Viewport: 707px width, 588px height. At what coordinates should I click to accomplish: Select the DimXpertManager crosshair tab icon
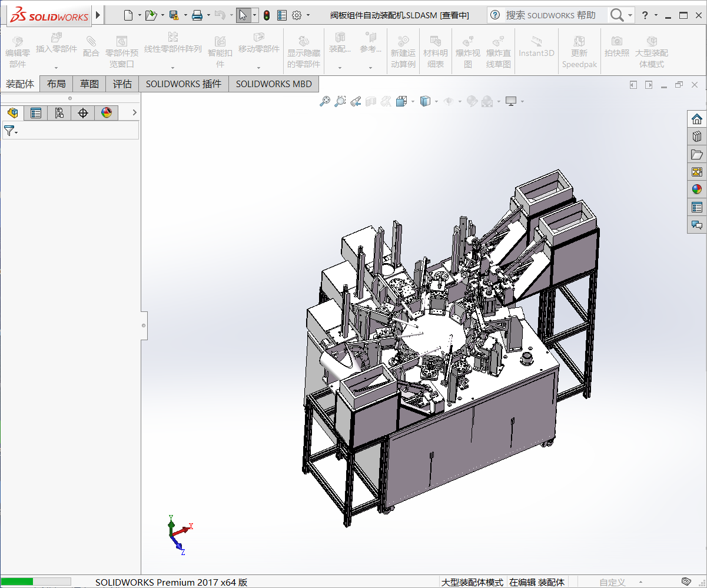(83, 113)
